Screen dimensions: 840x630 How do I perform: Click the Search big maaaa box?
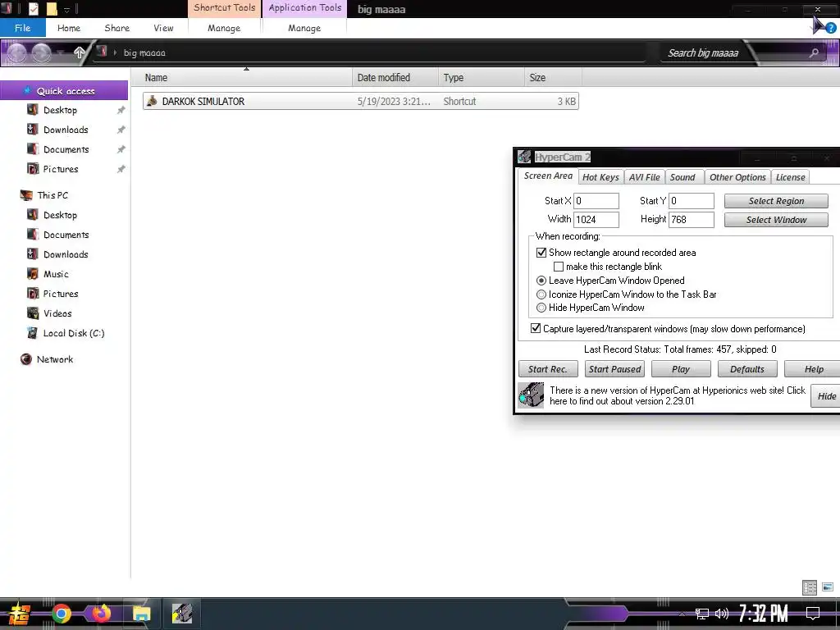(733, 53)
